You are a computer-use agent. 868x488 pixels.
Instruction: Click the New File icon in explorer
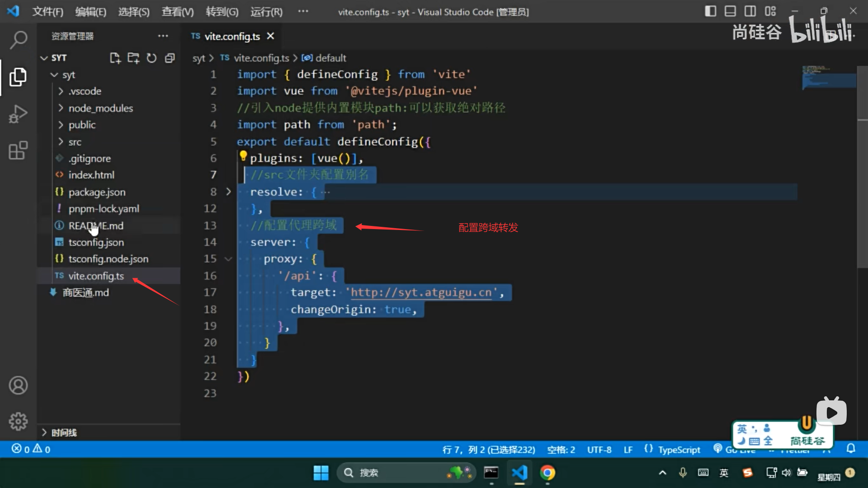click(115, 58)
